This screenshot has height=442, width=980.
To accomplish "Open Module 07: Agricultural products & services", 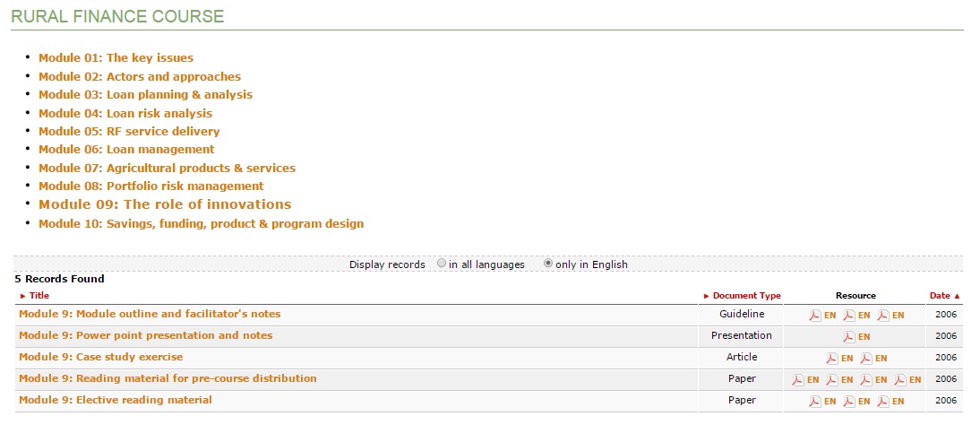I will point(167,168).
